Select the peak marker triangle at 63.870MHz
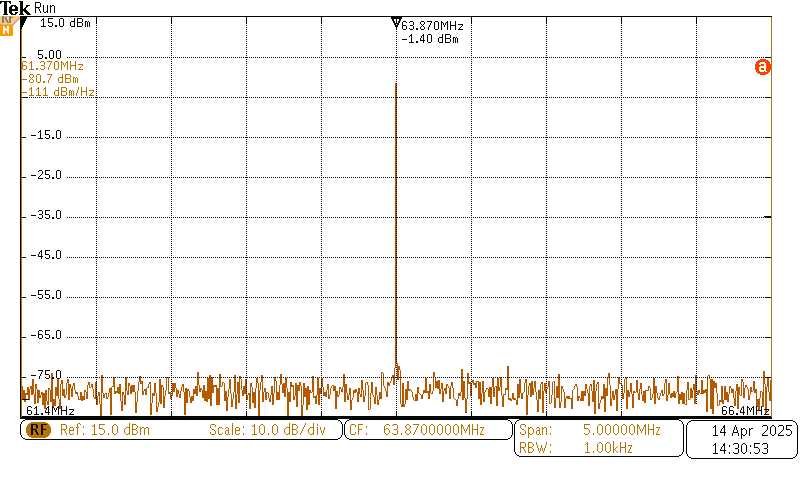The height and width of the screenshot is (480, 800). click(x=396, y=23)
